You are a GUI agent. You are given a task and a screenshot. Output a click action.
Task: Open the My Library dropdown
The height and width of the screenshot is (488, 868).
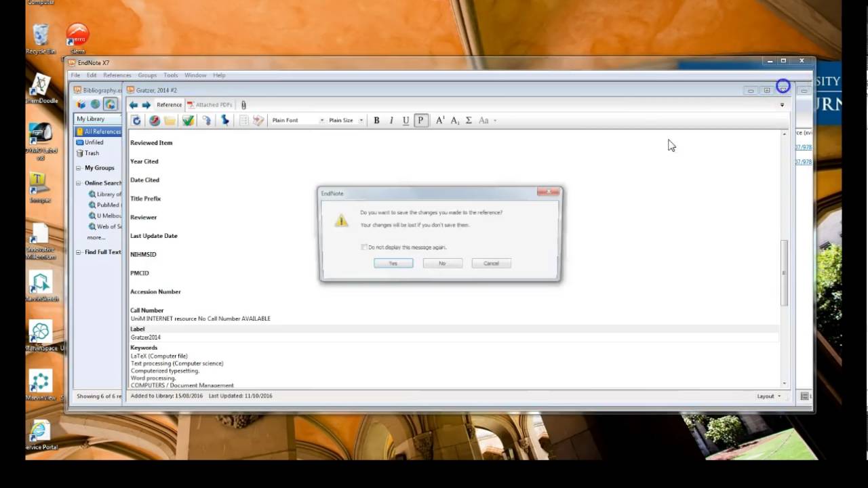[x=98, y=119]
